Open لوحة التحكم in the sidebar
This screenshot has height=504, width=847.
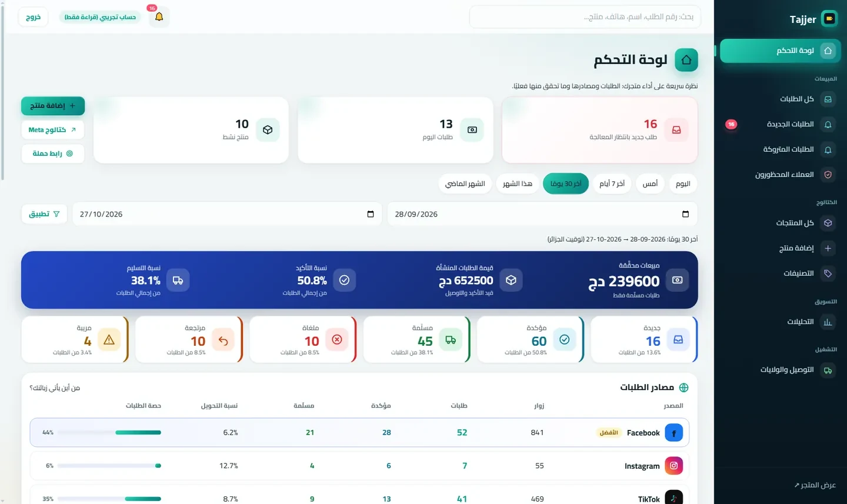[x=780, y=51]
